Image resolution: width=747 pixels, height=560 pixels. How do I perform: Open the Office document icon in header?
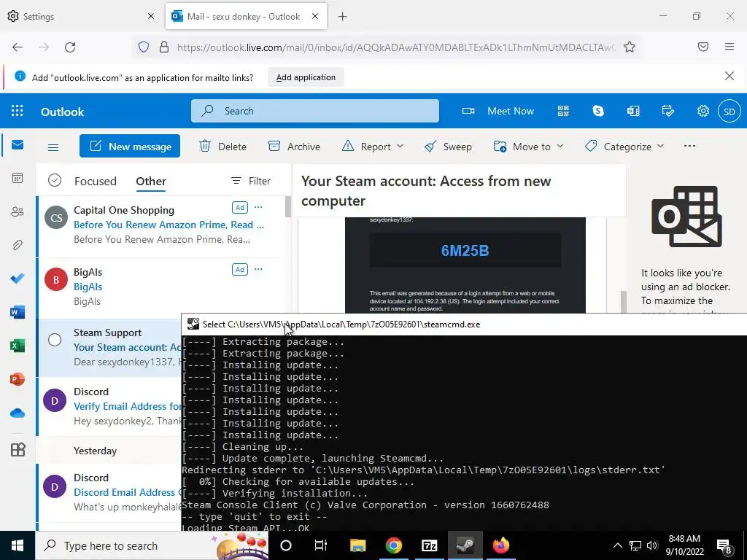pos(633,111)
